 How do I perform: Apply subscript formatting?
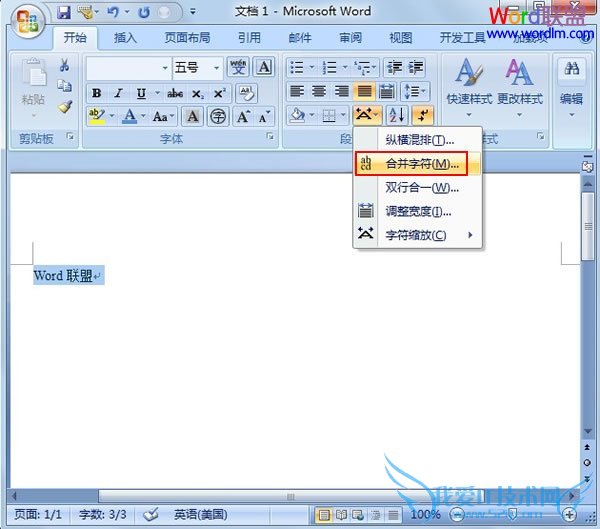[x=197, y=93]
